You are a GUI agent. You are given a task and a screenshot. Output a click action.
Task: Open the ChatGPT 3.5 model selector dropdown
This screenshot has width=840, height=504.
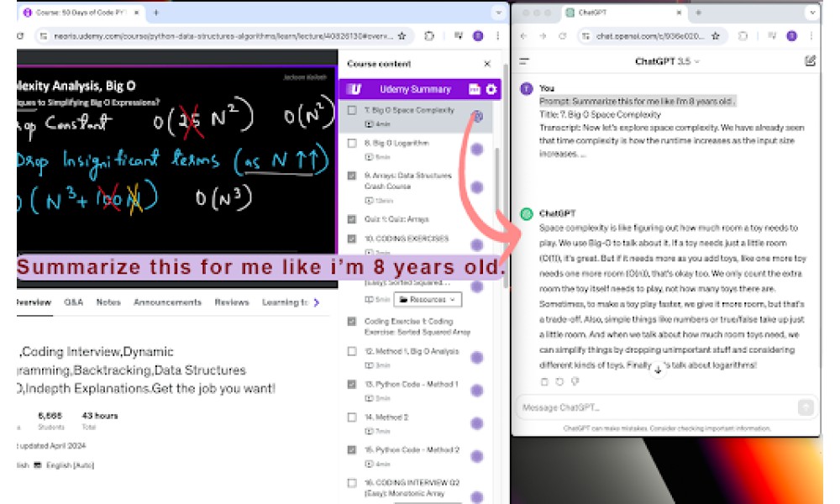[668, 61]
